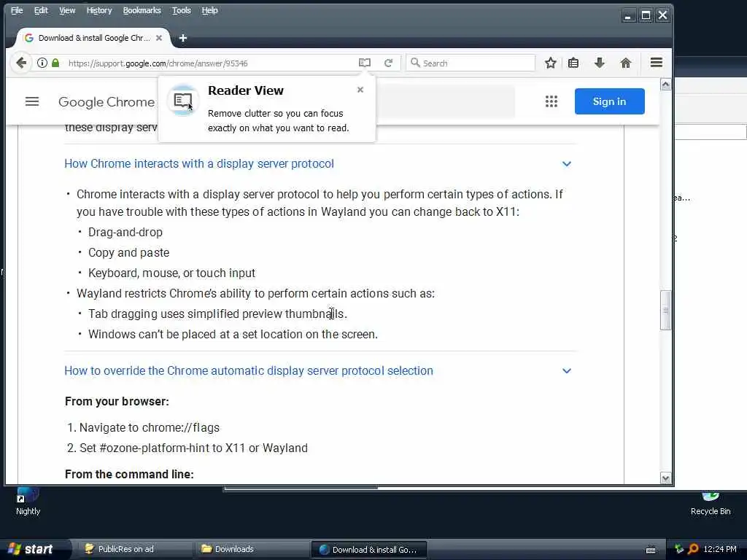
Task: Click the network tray icon
Action: [x=679, y=549]
